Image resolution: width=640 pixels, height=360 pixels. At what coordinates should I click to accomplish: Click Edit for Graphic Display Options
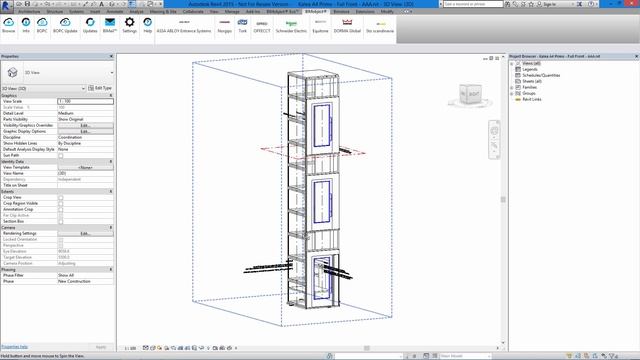tap(85, 131)
